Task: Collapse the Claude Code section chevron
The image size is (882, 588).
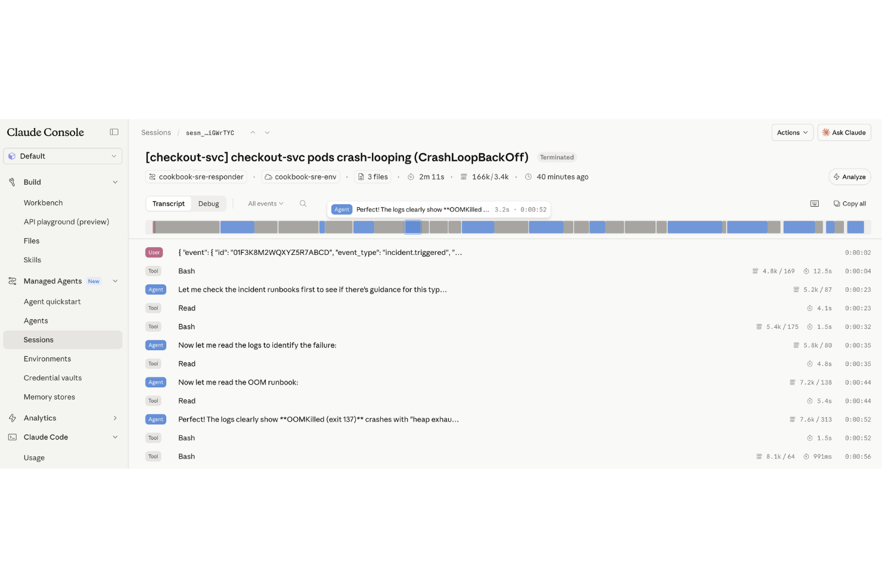Action: (115, 437)
